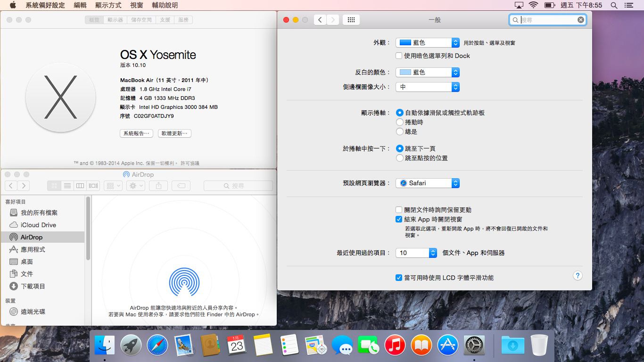Switch to the 儲存空間 tab
This screenshot has width=644, height=362.
pyautogui.click(x=142, y=20)
